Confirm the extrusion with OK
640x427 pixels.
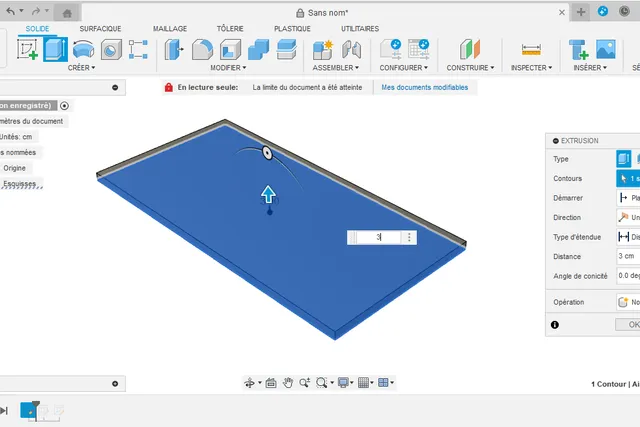tap(628, 325)
